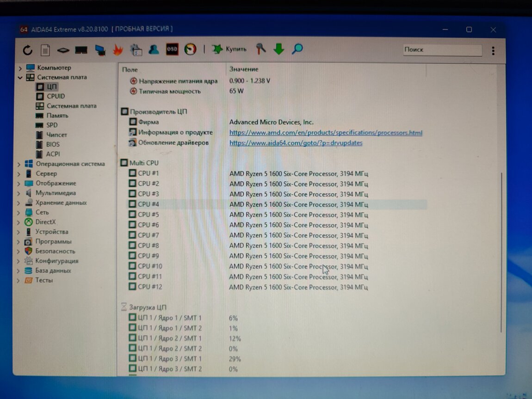
Task: Open the amd.com processor specifications link
Action: 326,133
